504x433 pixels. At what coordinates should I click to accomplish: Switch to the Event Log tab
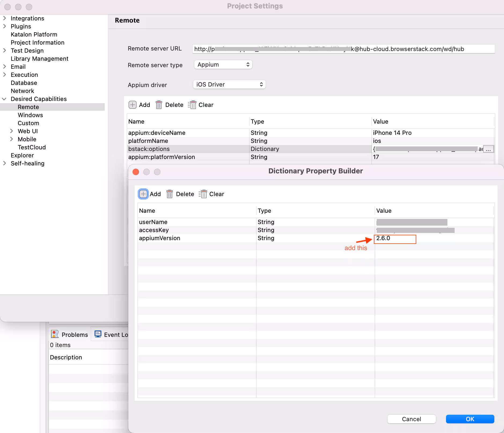pyautogui.click(x=111, y=334)
